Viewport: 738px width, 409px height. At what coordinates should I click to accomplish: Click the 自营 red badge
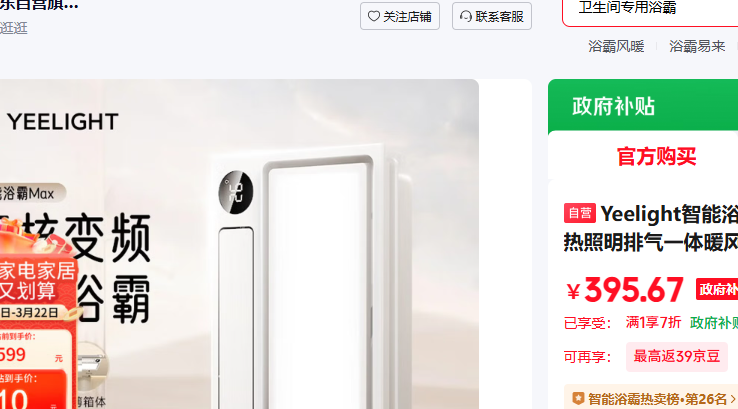tap(580, 213)
